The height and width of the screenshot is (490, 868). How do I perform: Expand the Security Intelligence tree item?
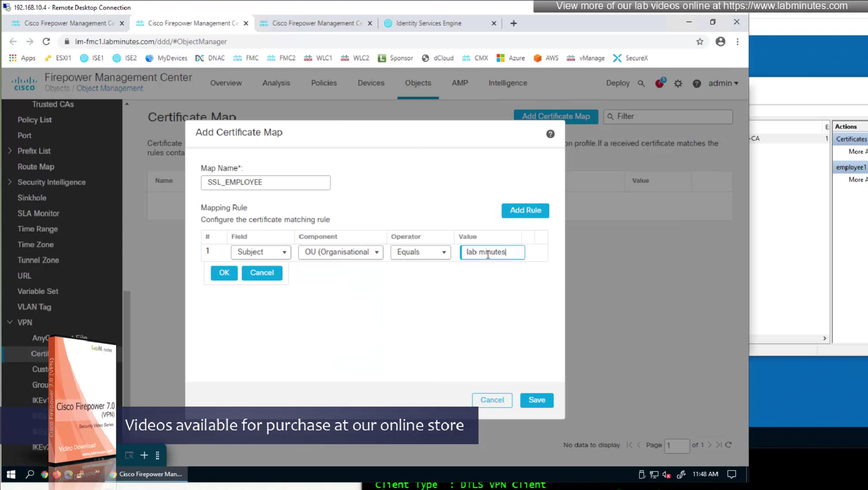10,182
